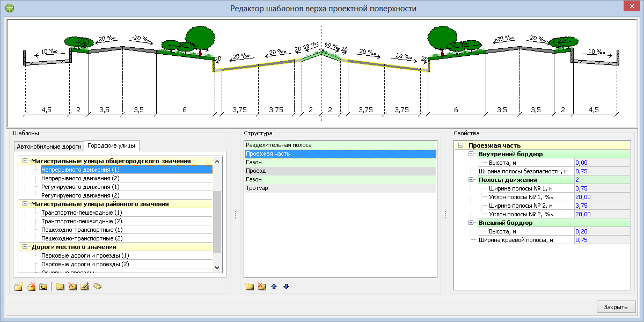Select the Городские улицы tab

[x=112, y=145]
